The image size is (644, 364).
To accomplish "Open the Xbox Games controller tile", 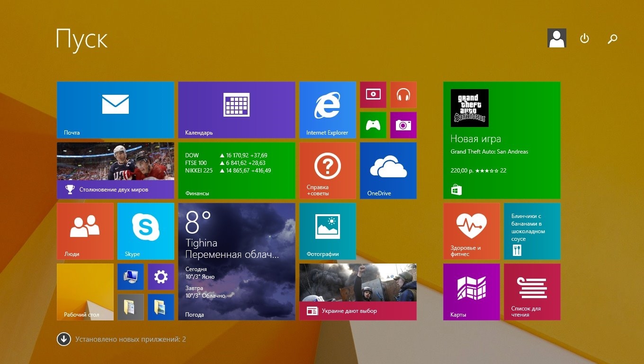I will tap(373, 125).
